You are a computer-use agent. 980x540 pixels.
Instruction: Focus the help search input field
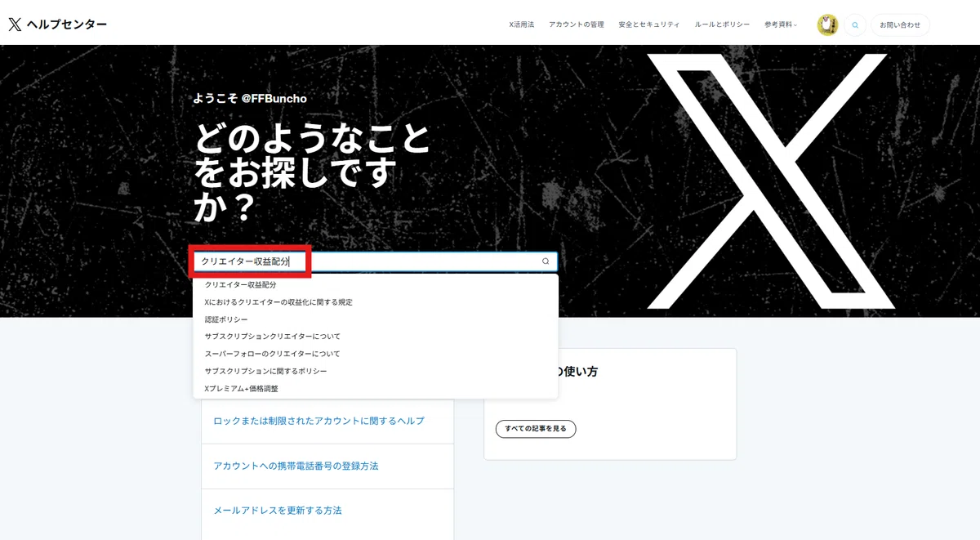[376, 261]
